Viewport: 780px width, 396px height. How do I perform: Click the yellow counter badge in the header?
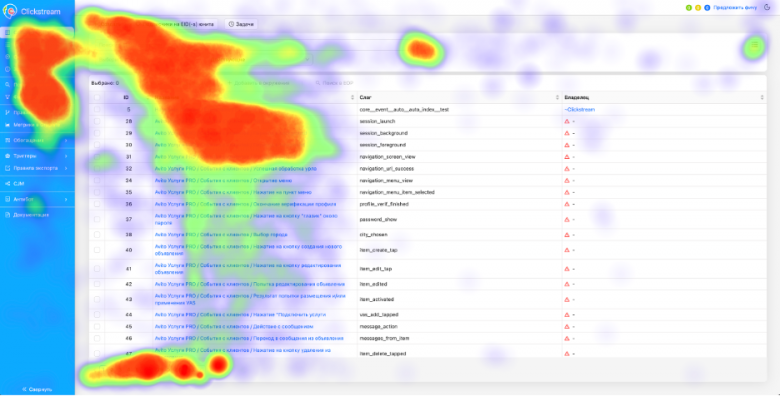tap(697, 8)
